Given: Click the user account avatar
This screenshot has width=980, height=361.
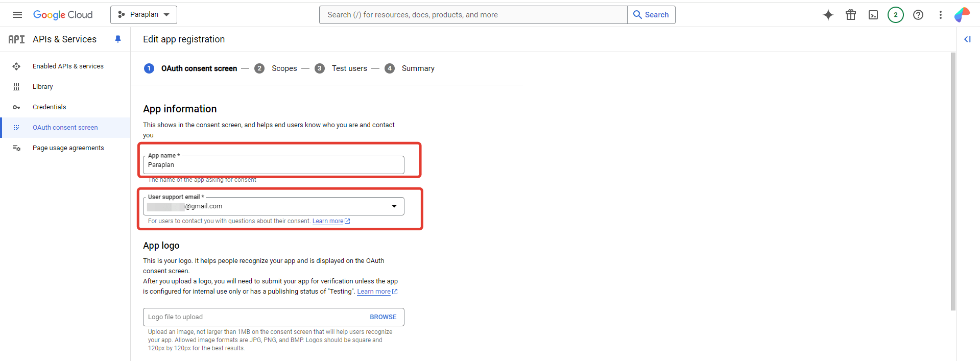Looking at the screenshot, I should (x=962, y=15).
